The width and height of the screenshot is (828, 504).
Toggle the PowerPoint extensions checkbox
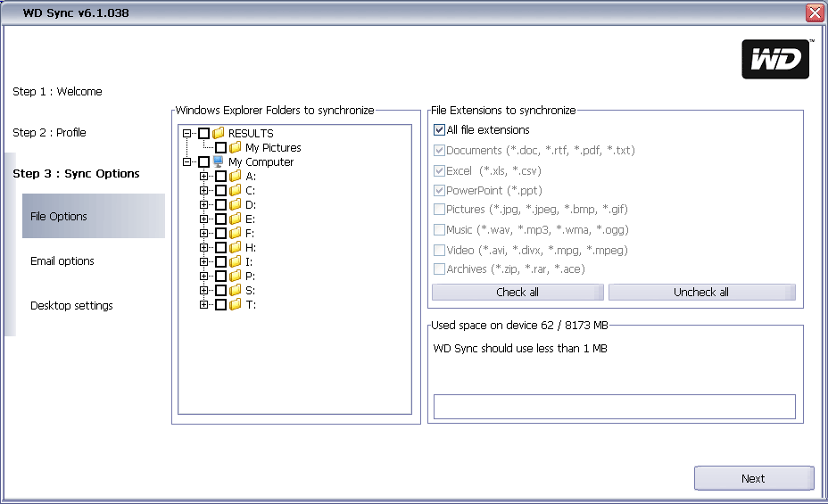[439, 190]
